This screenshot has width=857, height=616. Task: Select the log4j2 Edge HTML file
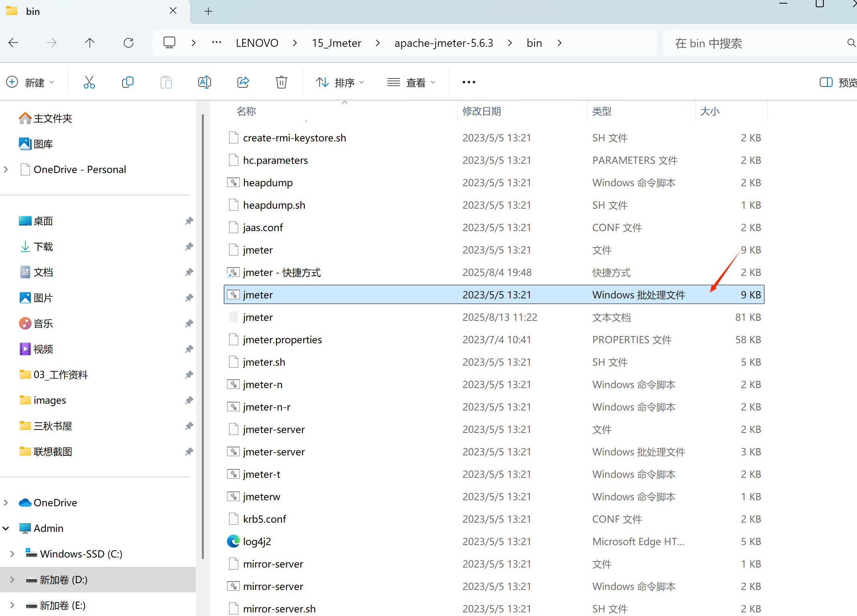point(494,542)
